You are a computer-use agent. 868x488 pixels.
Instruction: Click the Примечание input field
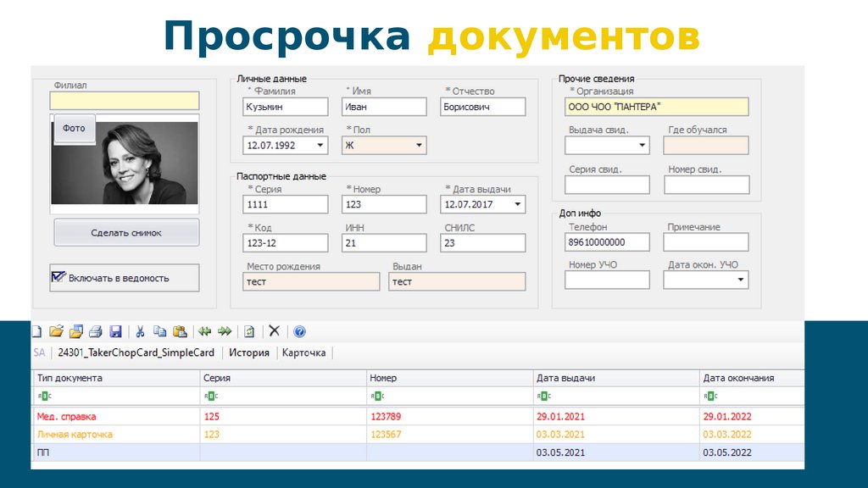[706, 242]
